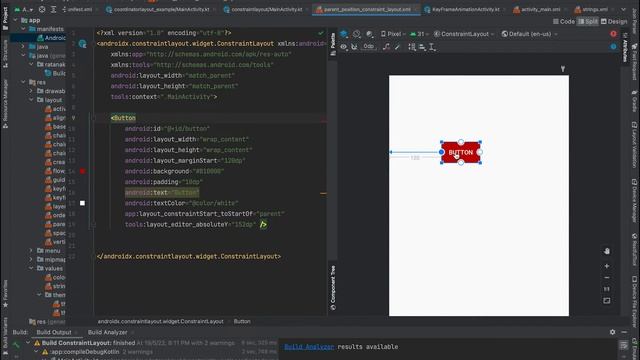Open the coordinatorlayout_example/MainActivity.kt tab
640x360 pixels.
coord(158,9)
